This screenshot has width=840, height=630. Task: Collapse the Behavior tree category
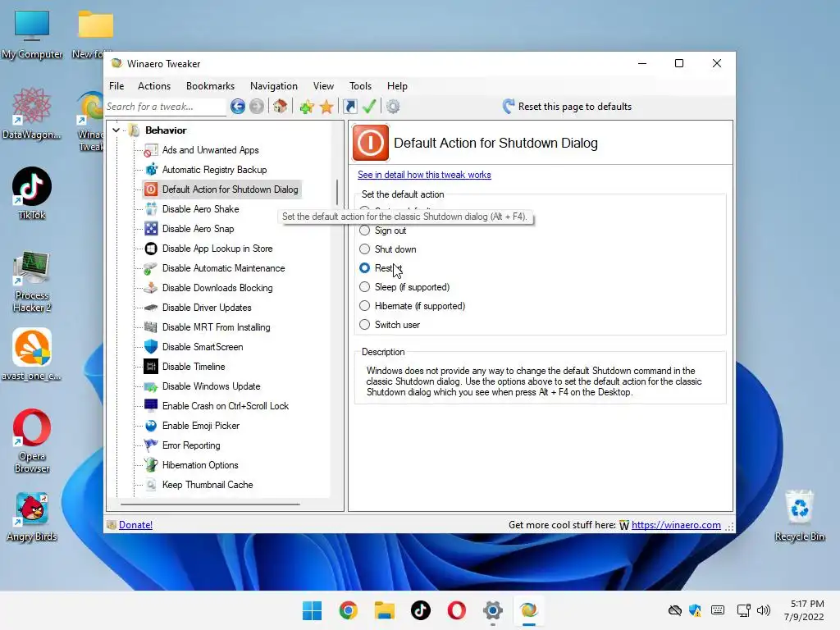(x=116, y=130)
